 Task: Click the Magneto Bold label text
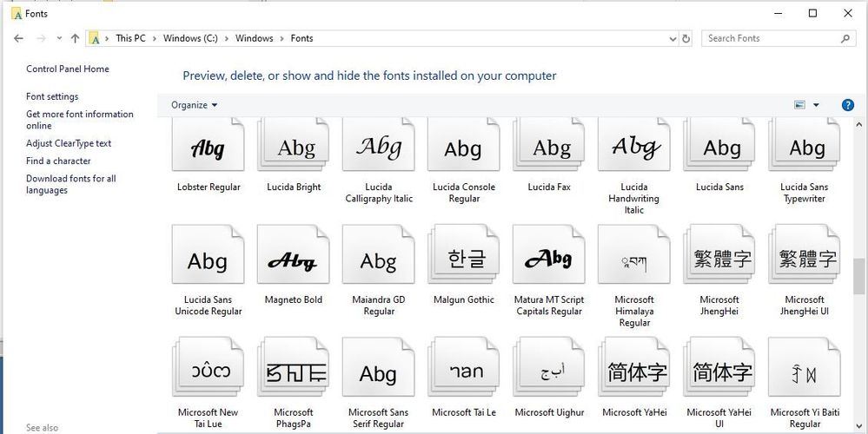coord(294,300)
